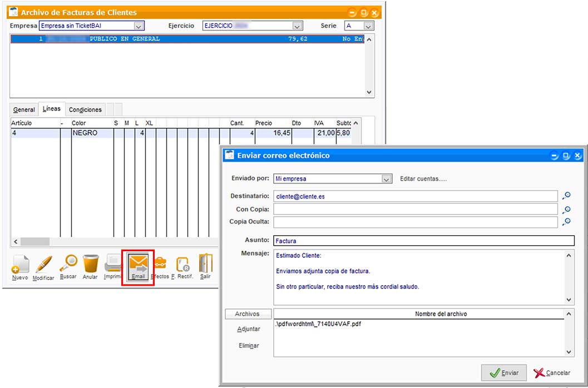The image size is (588, 388).
Task: Minimize the Enviar correo electrónico window
Action: pos(555,156)
